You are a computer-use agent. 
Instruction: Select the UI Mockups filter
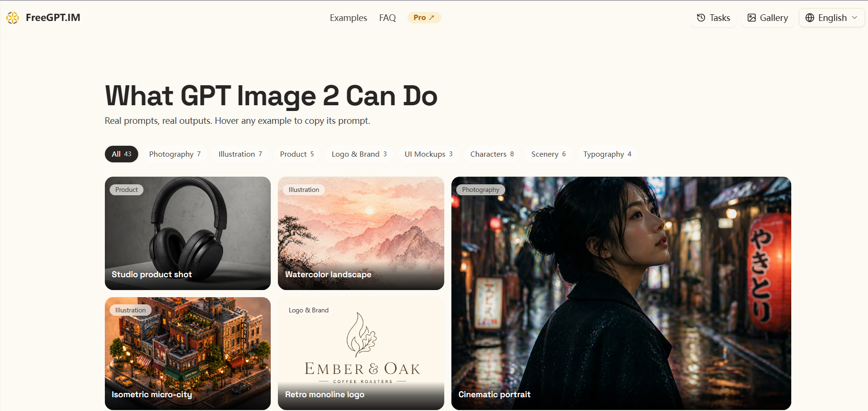[429, 154]
